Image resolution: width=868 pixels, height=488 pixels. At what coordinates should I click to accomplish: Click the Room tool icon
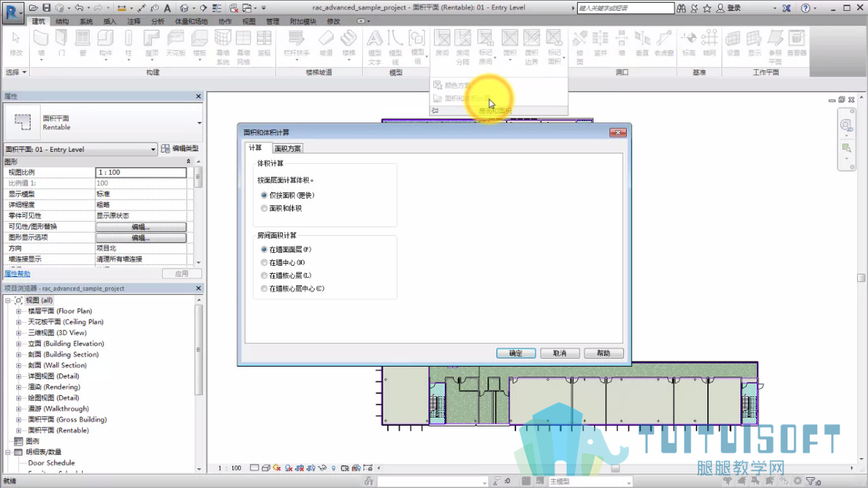point(442,43)
